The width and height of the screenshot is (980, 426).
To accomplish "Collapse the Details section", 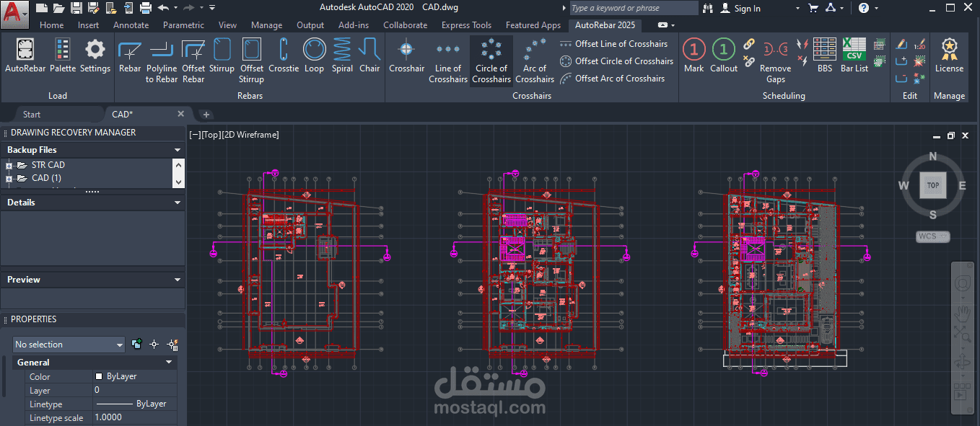I will coord(178,203).
